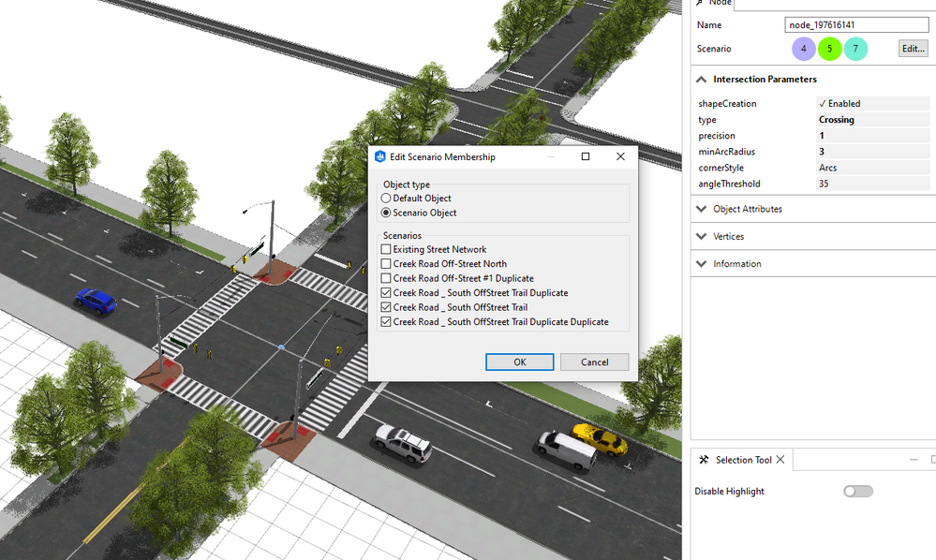The width and height of the screenshot is (936, 560).
Task: Select the blue intersection node marker
Action: click(x=281, y=346)
